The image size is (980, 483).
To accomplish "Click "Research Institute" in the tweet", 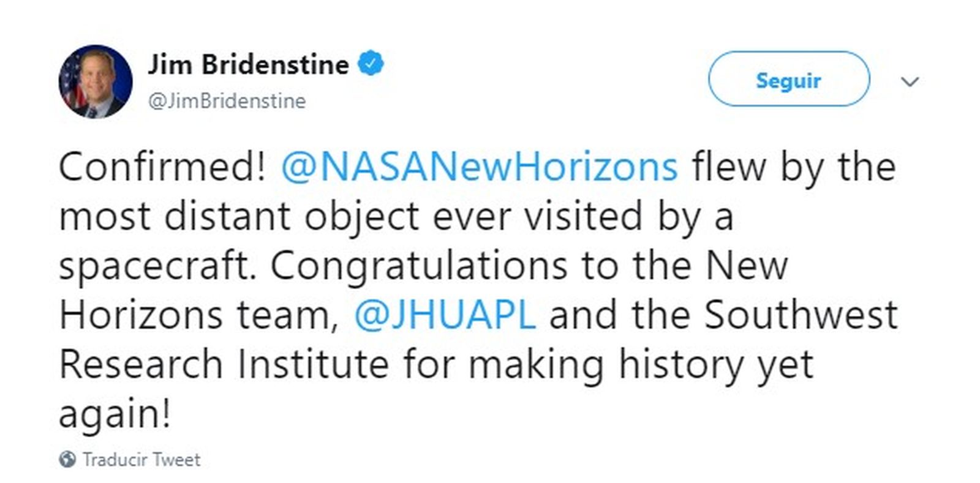I will (x=224, y=364).
